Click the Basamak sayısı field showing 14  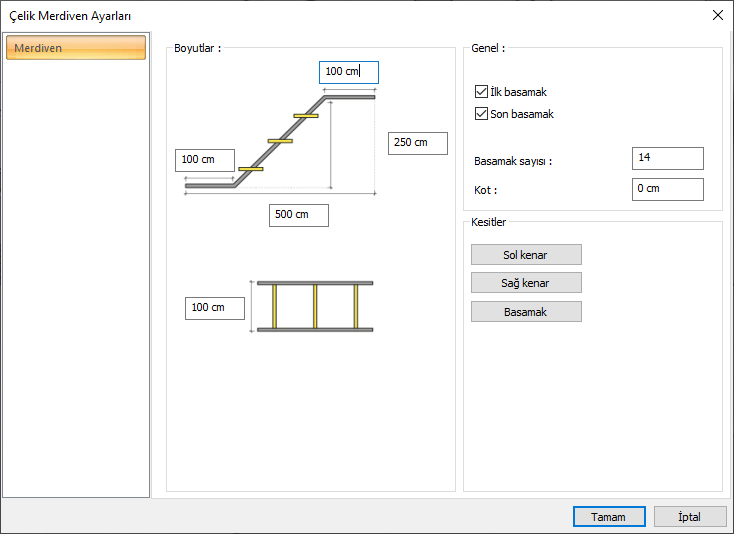point(667,158)
